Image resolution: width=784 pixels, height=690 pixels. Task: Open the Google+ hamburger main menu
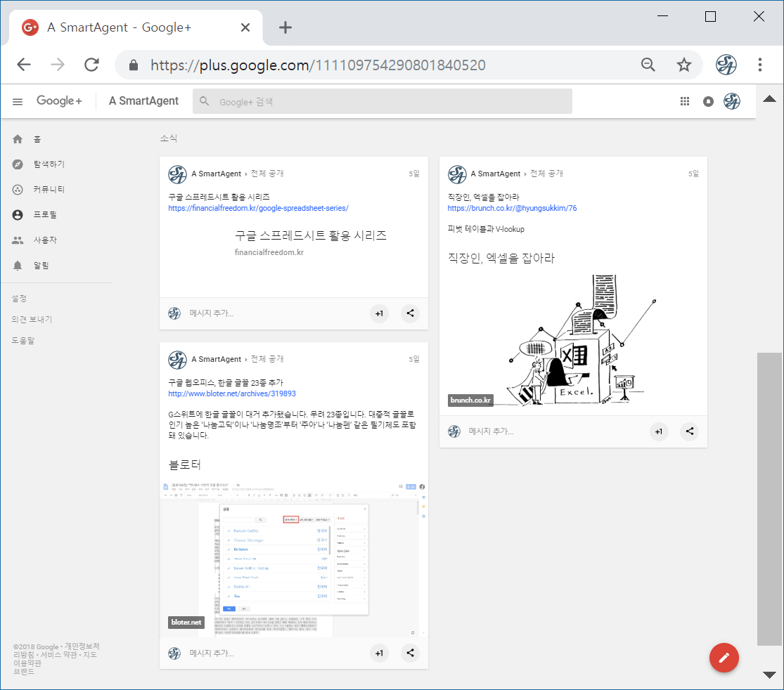coord(18,101)
